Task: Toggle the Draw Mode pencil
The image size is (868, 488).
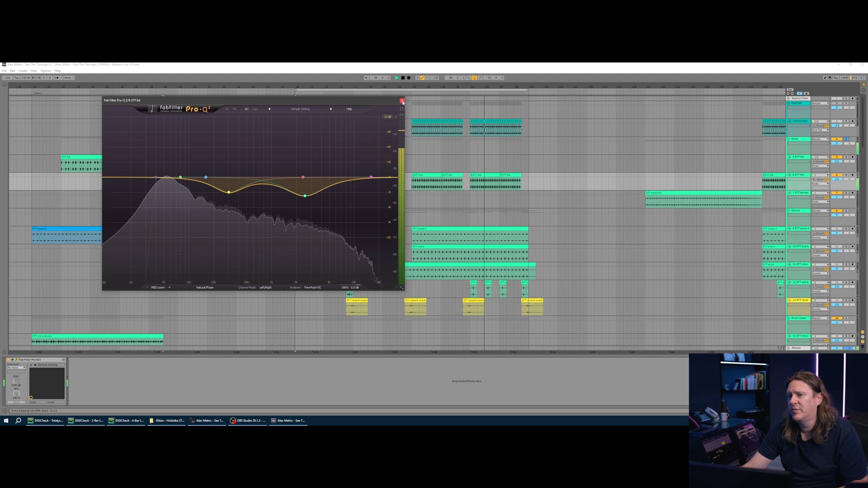Action: pyautogui.click(x=825, y=78)
